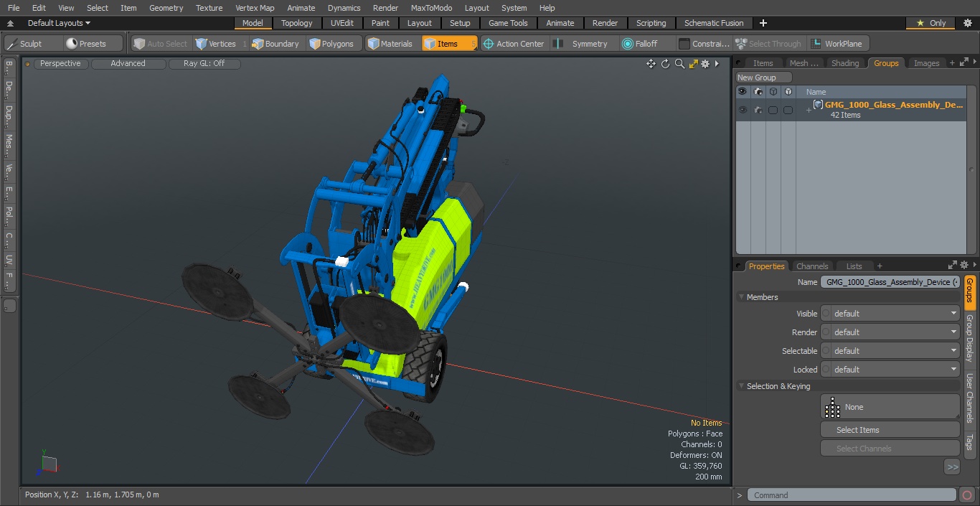Toggle selectable checkbox for GMG_1000 group
The height and width of the screenshot is (506, 980).
click(x=773, y=110)
